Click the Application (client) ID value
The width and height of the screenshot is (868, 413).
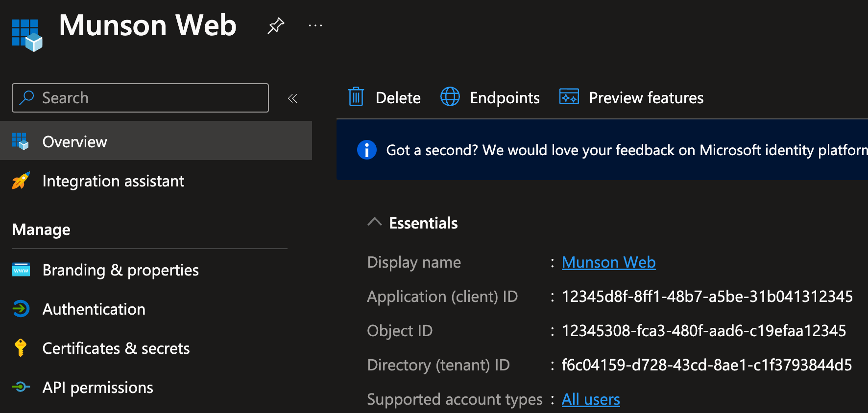pos(707,297)
